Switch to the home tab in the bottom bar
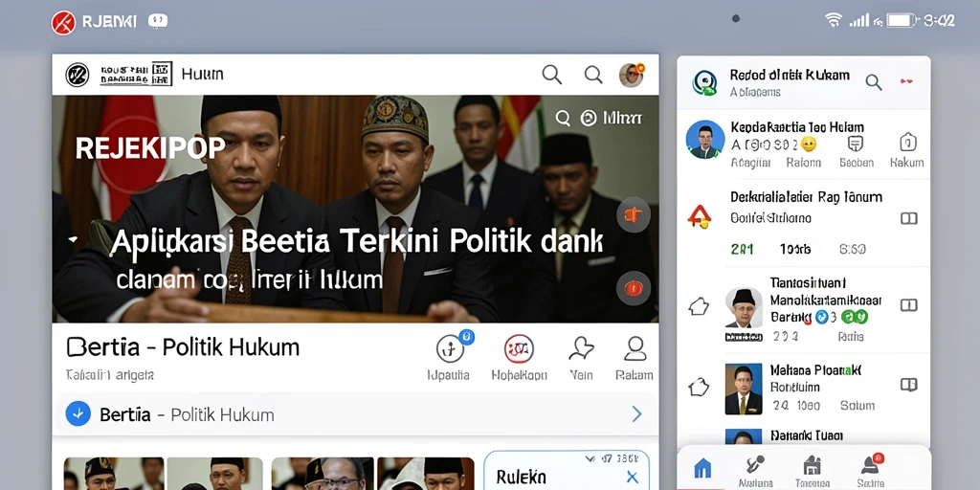The height and width of the screenshot is (490, 980). pos(703,467)
